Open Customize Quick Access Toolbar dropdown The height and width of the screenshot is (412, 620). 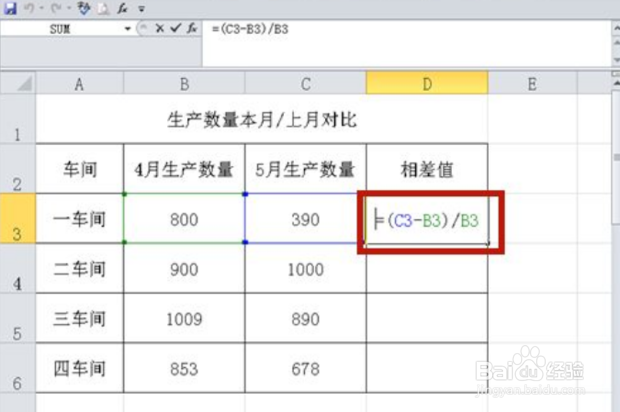pyautogui.click(x=142, y=8)
